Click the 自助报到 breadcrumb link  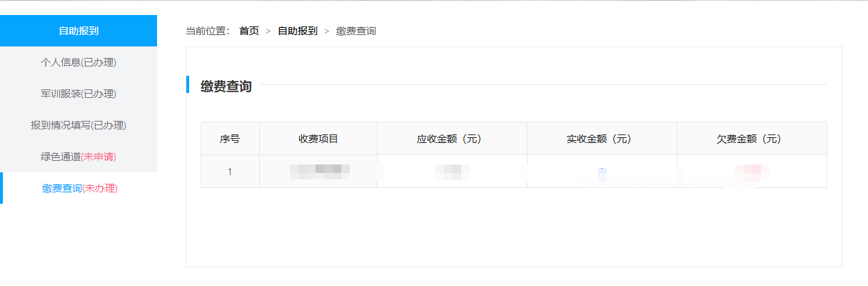[298, 31]
